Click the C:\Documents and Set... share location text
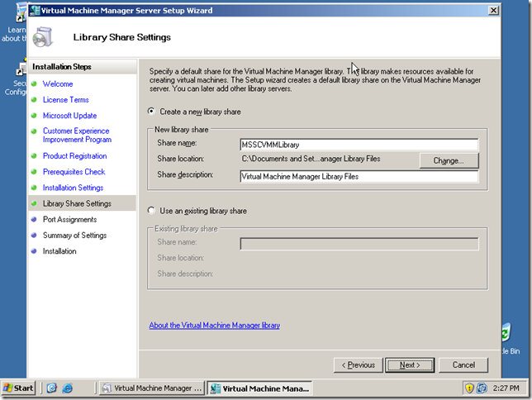Image resolution: width=532 pixels, height=400 pixels. [311, 159]
